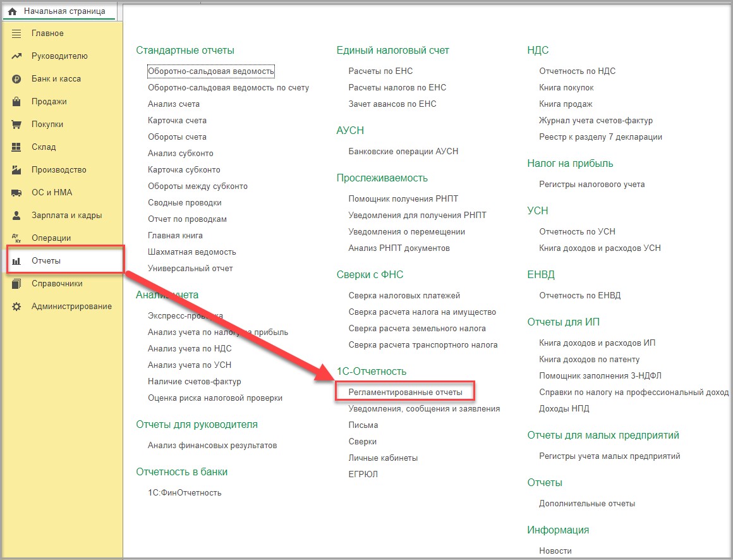The height and width of the screenshot is (560, 733).
Task: Open Анализ учета по УСН
Action: pos(190,365)
